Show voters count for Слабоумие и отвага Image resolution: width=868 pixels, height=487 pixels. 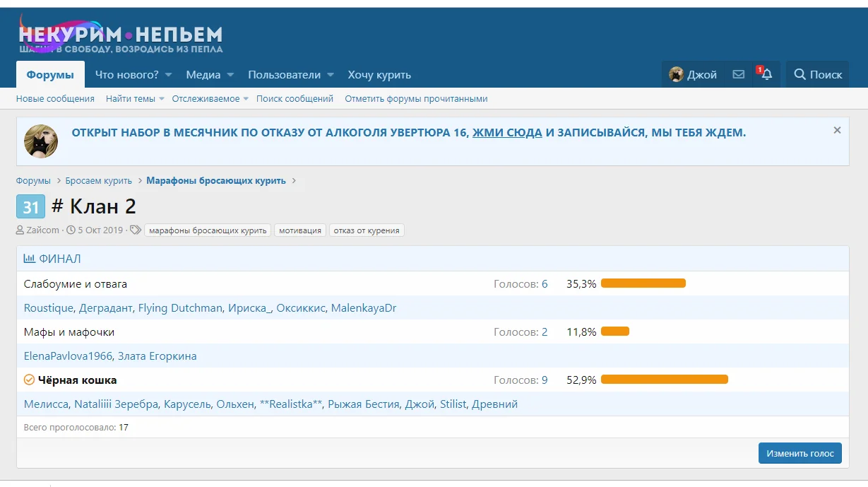544,283
